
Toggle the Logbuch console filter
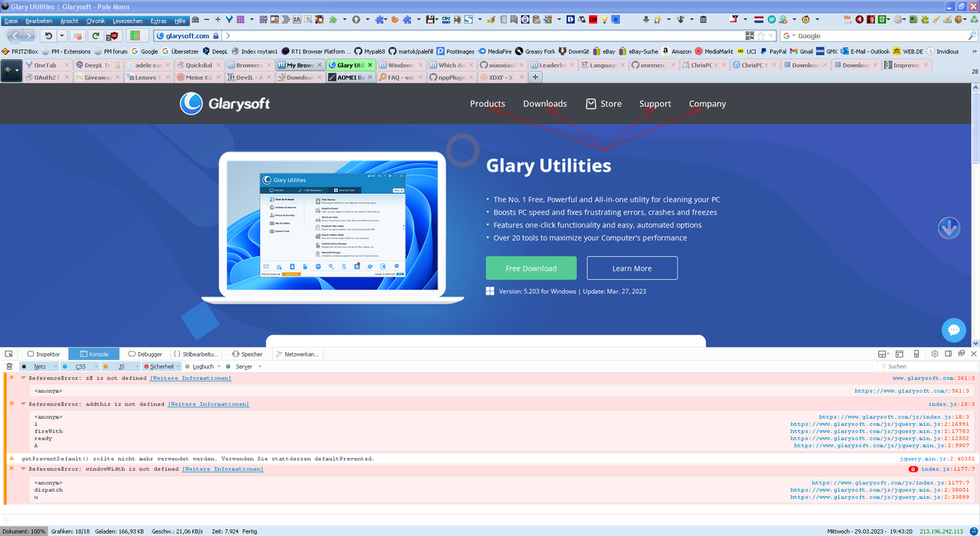click(x=203, y=367)
